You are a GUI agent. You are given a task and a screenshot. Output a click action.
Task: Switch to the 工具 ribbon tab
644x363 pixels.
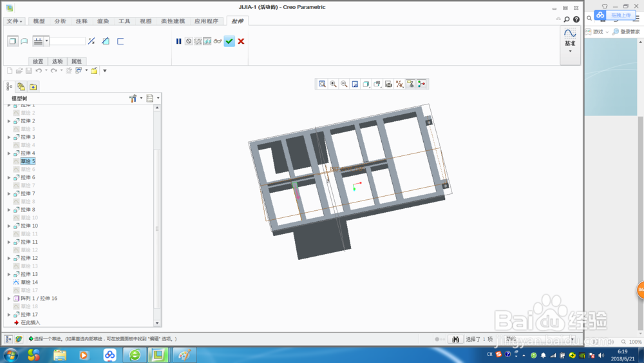(x=124, y=21)
